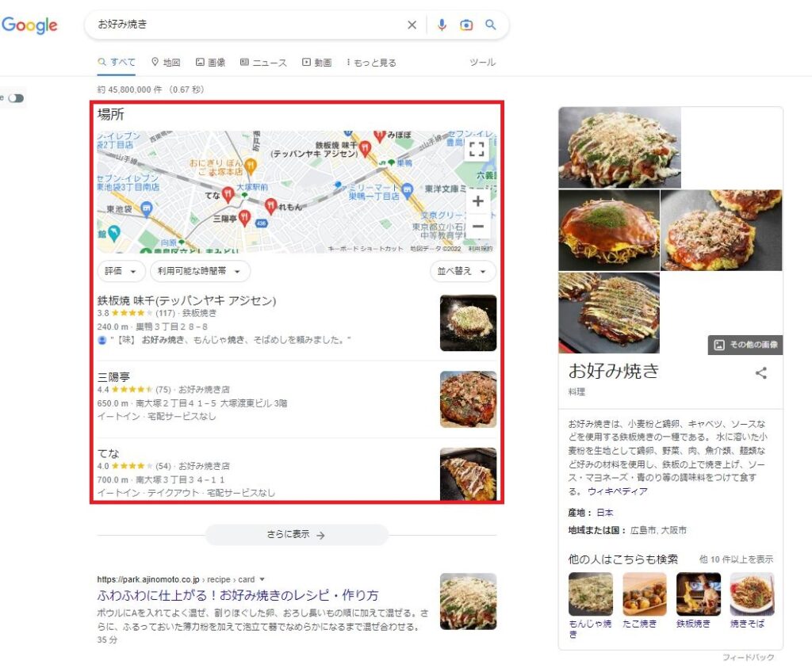Click the れもん map pin
The width and height of the screenshot is (812, 668).
271,205
